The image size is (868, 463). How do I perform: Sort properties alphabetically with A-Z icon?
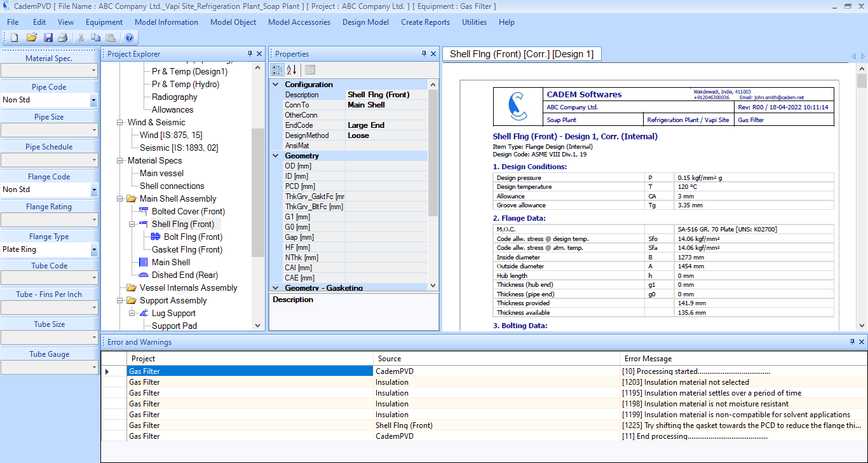point(292,70)
